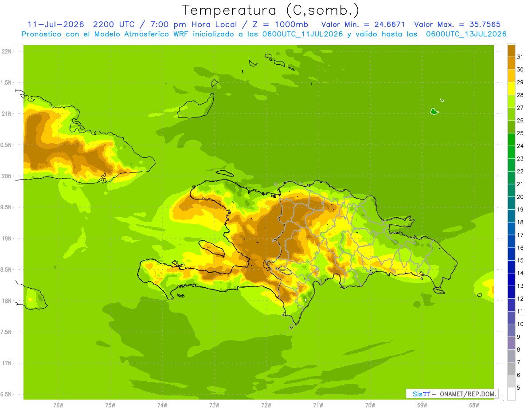Viewport: 532px width, 411px height.
Task: Pick the gray legend swatch between 6 and 7
Action: click(511, 368)
